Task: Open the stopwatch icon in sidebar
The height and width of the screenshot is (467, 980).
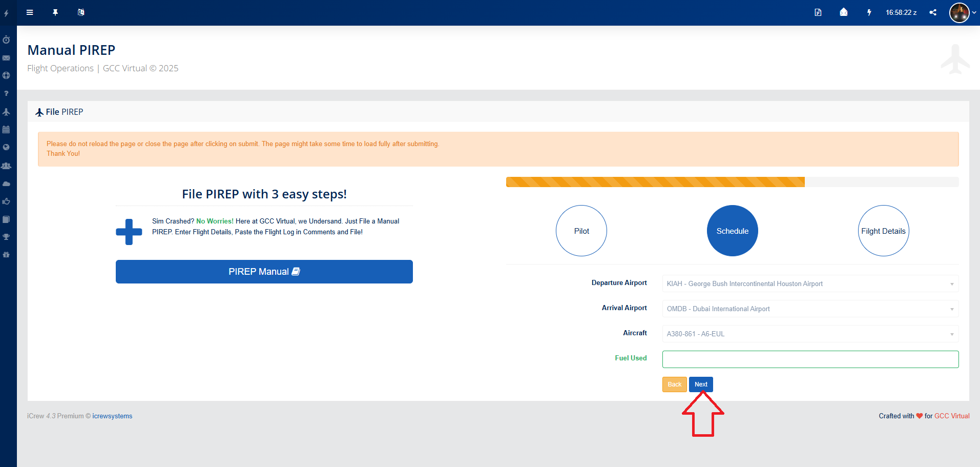Action: (6, 39)
